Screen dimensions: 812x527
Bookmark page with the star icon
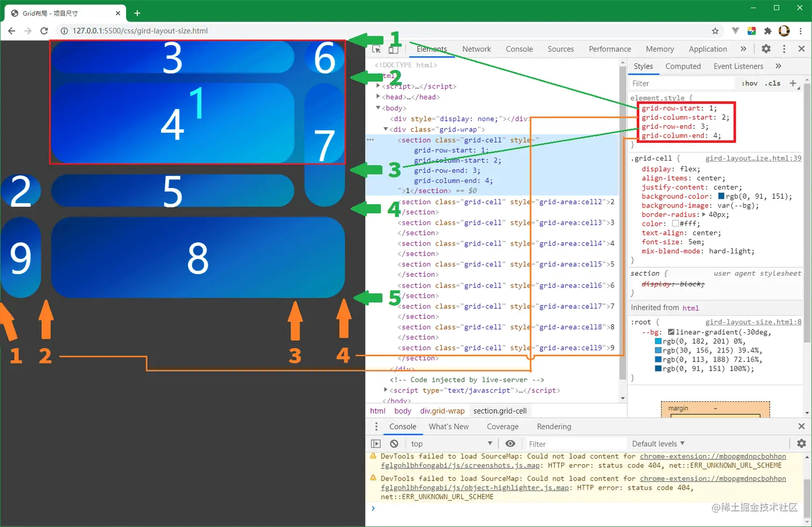pos(715,31)
